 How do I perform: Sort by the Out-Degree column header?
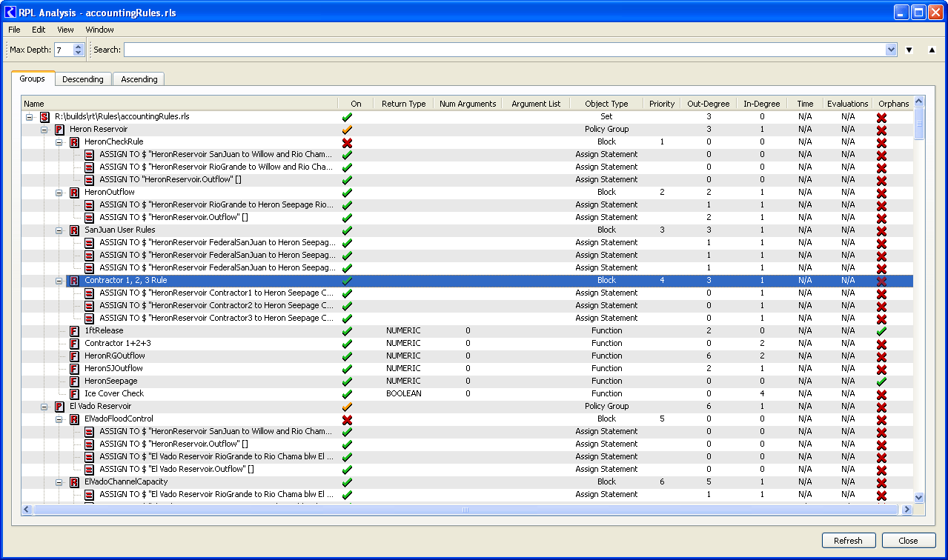[708, 104]
